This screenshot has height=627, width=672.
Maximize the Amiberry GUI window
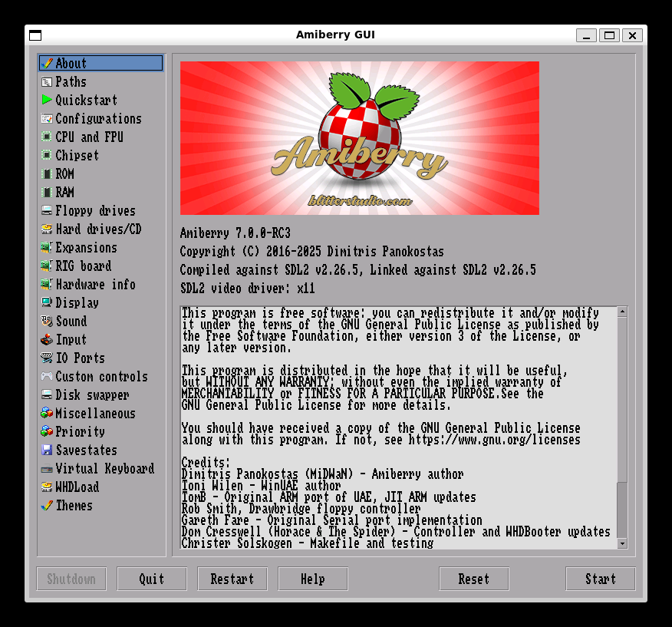tap(609, 35)
